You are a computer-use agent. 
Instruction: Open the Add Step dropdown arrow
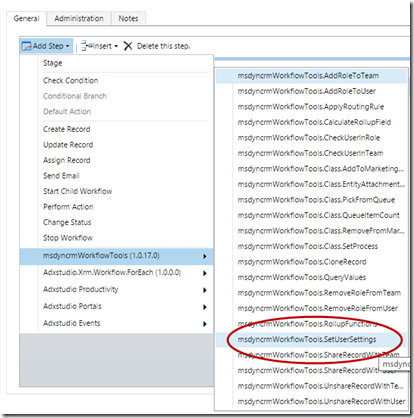pyautogui.click(x=68, y=46)
